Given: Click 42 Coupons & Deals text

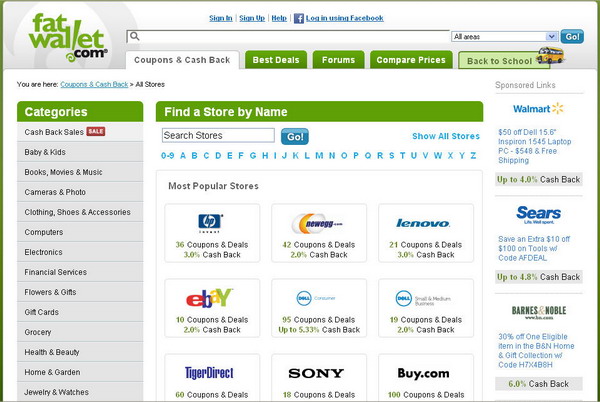Looking at the screenshot, I should tap(319, 245).
